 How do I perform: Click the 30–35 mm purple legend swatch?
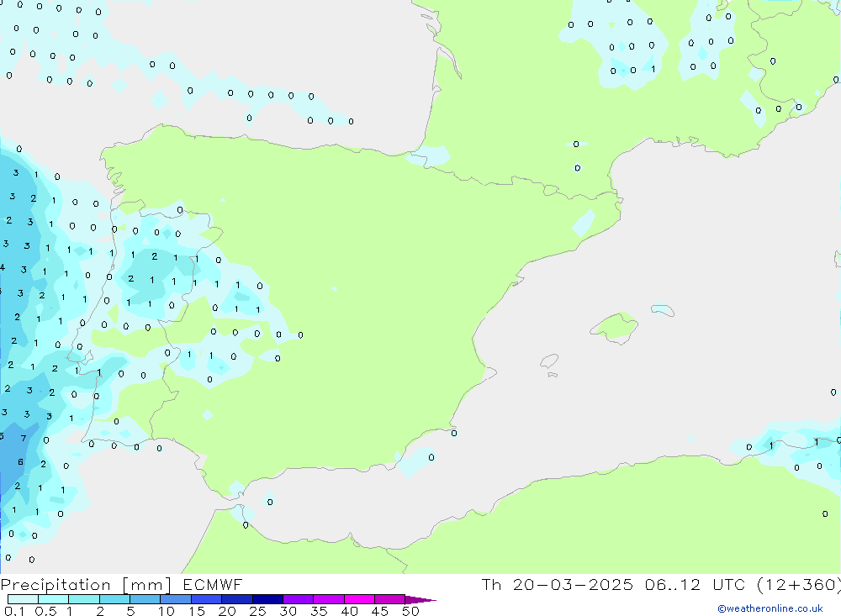299,599
